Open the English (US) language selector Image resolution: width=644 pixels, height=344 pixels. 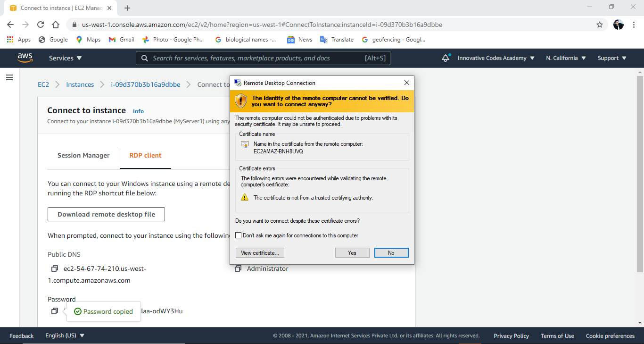65,336
